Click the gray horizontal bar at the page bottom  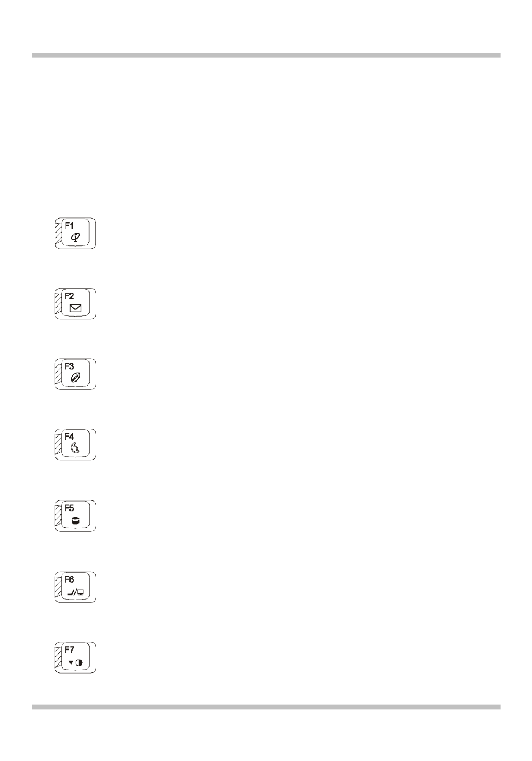point(266,707)
